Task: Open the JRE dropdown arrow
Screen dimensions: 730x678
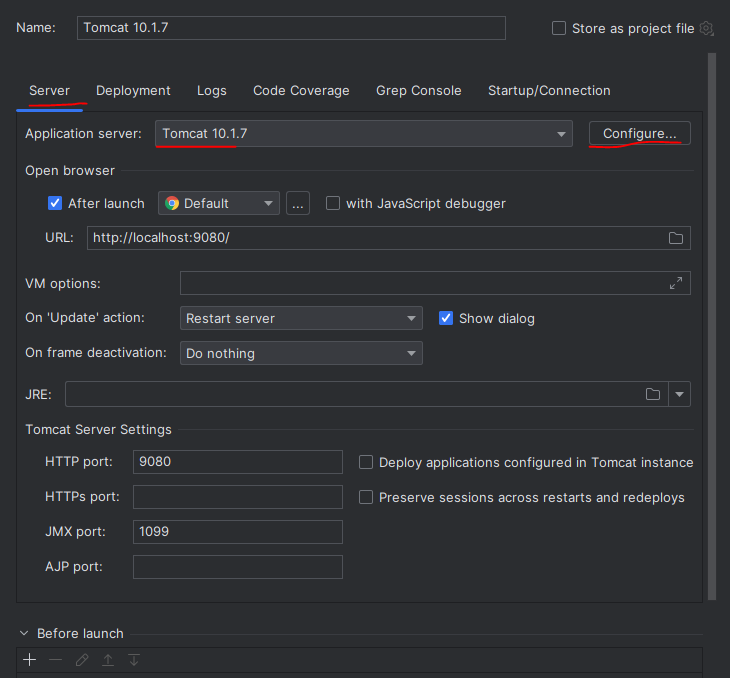Action: tap(679, 394)
